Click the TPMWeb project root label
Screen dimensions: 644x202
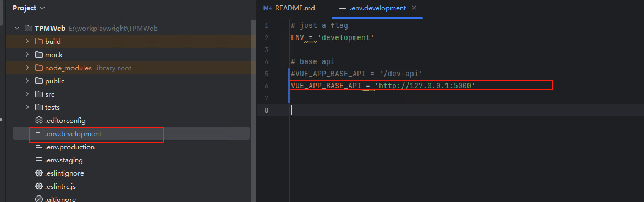(49, 29)
